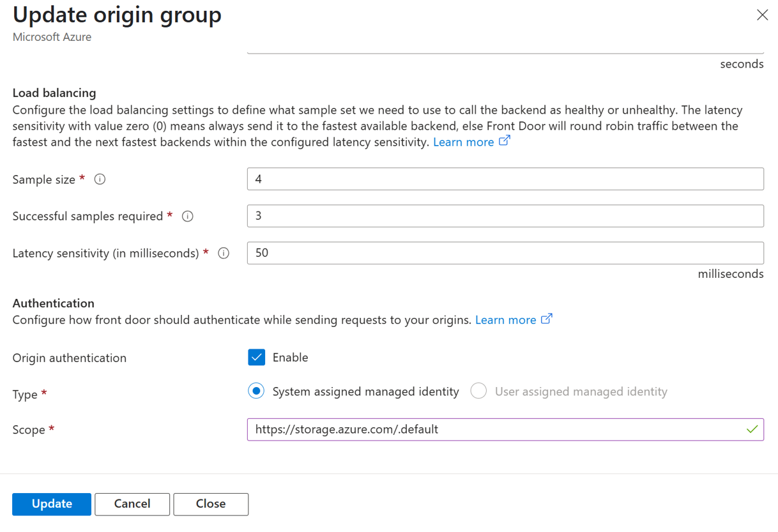
Task: Open Learn more link under Authentication
Action: click(505, 320)
